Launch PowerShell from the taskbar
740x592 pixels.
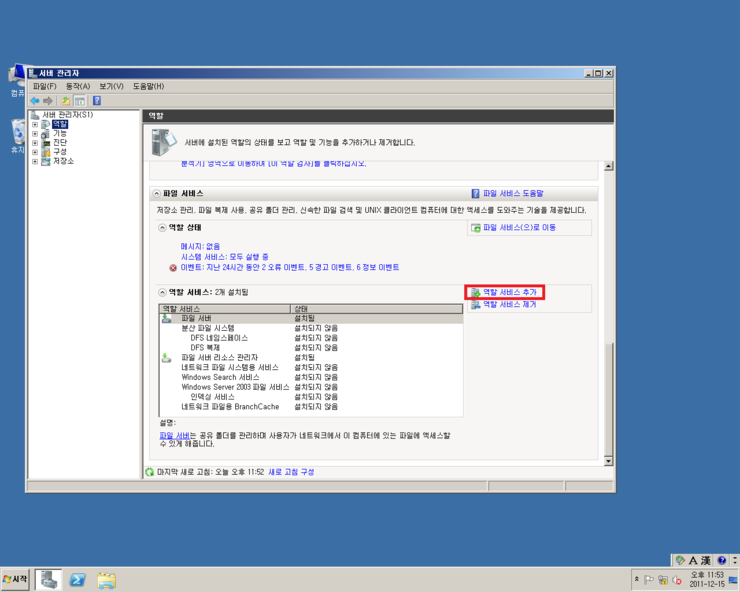click(x=77, y=580)
